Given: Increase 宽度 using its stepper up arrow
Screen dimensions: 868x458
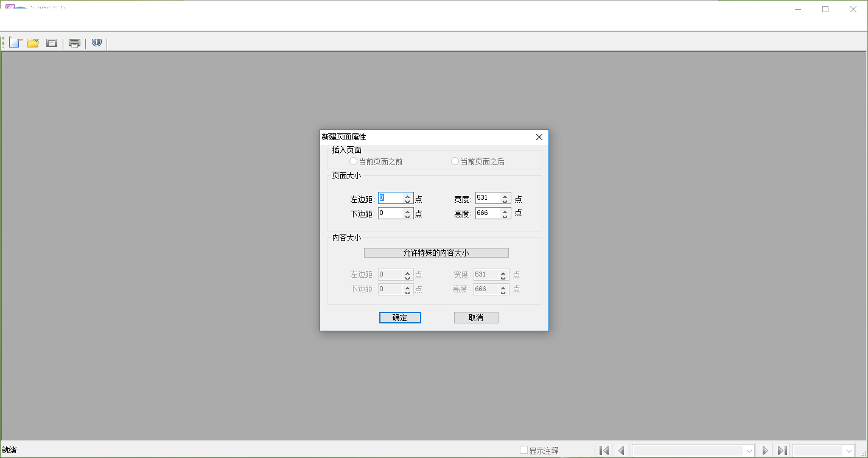Looking at the screenshot, I should click(x=506, y=196).
